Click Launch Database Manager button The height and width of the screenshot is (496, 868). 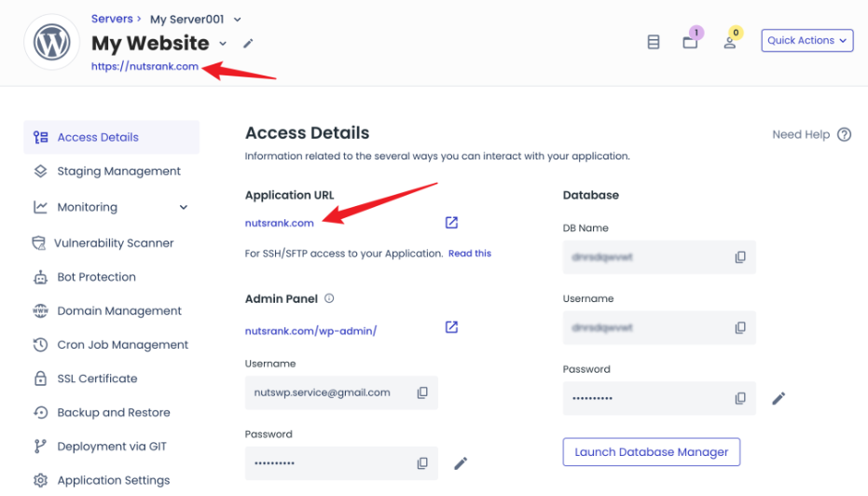pos(651,452)
